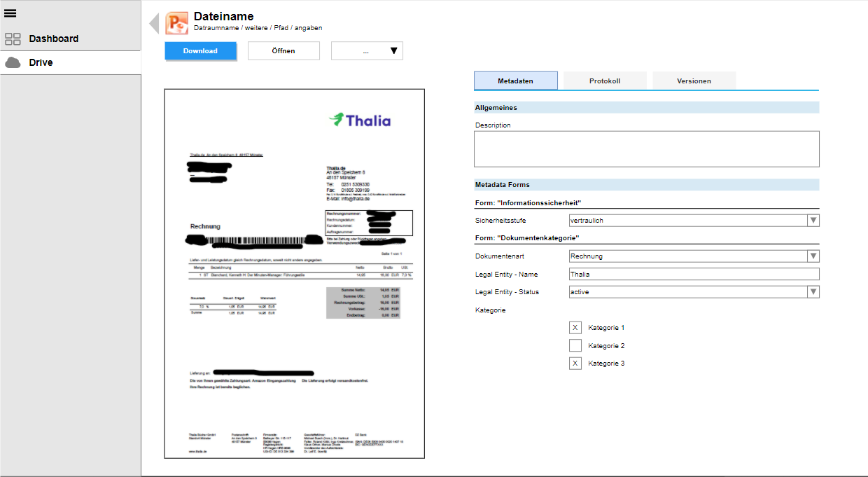Switch to the Protokoll tab
Image resolution: width=868 pixels, height=477 pixels.
(604, 81)
